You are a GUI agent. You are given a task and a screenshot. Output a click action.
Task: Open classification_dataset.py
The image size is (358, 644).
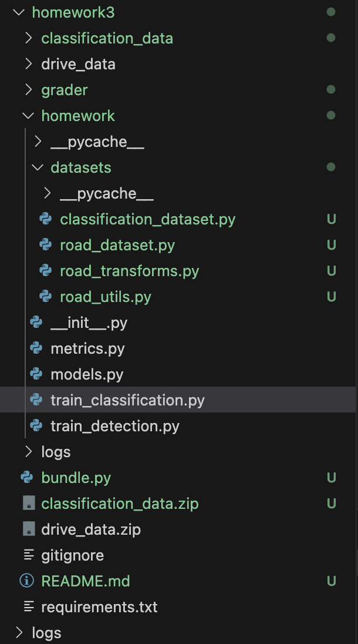(x=147, y=219)
